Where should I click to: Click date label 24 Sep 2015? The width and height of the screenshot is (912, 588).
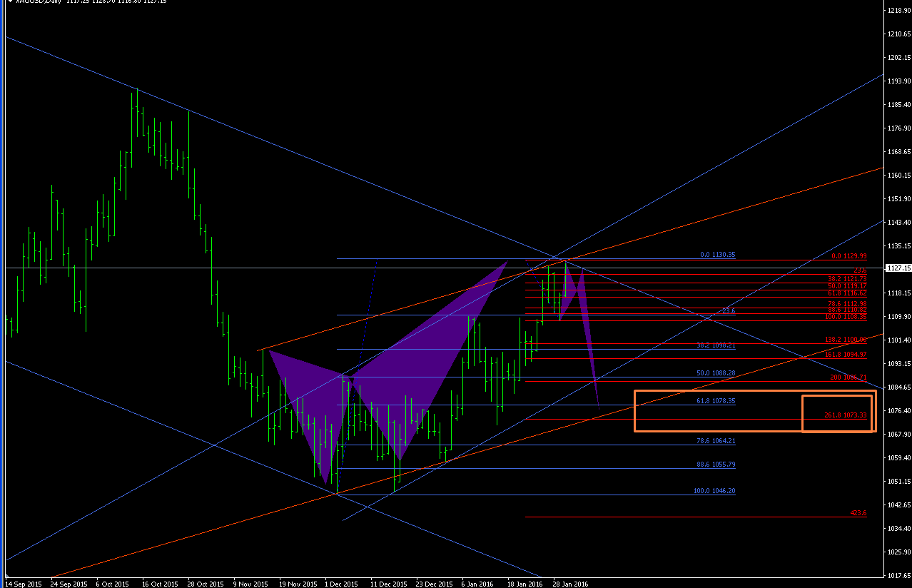tap(69, 584)
